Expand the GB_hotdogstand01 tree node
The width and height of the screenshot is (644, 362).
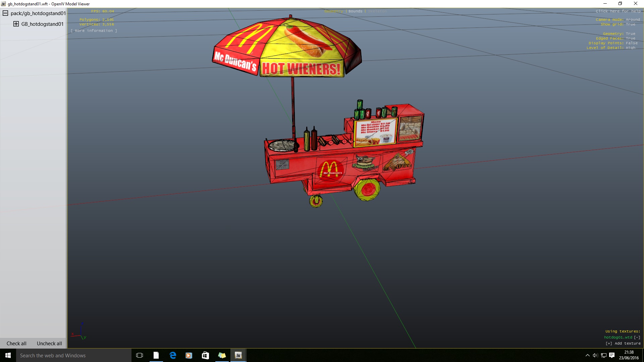coord(16,24)
